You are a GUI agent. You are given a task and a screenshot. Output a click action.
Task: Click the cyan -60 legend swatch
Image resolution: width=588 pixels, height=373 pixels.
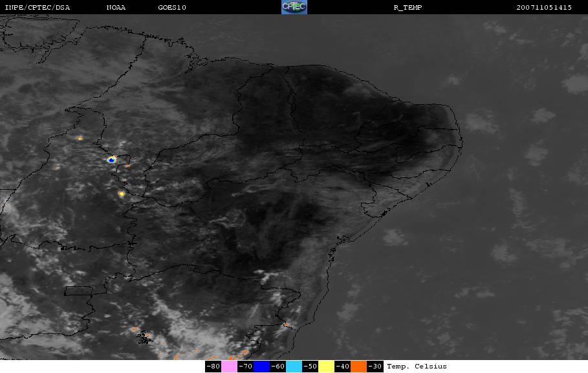(294, 367)
